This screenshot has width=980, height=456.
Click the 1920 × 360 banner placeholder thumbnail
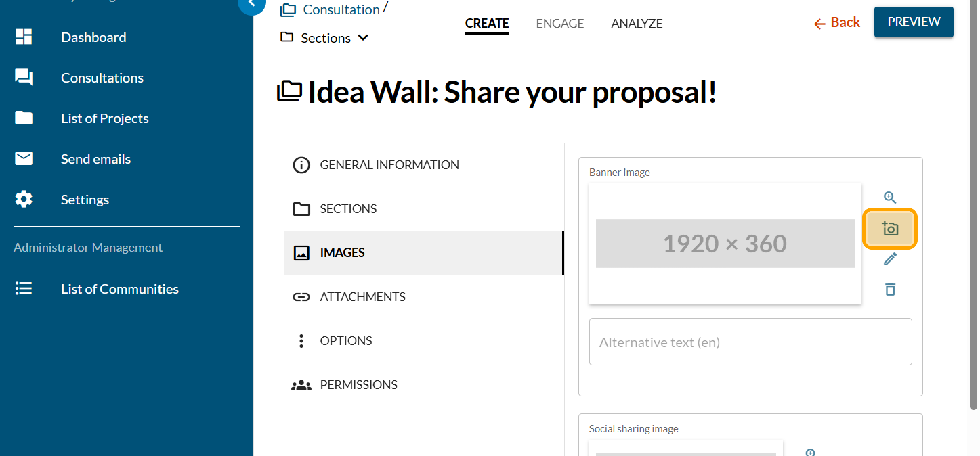(x=725, y=244)
